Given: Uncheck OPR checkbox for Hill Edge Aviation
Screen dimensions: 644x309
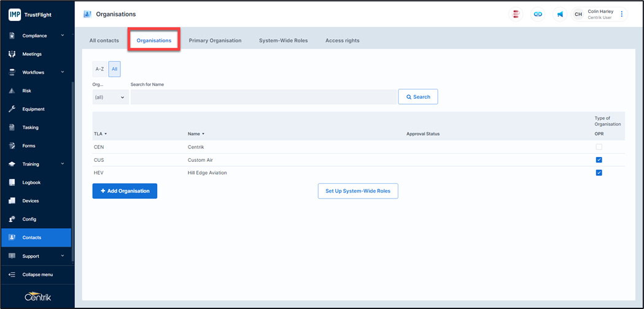Looking at the screenshot, I should click(599, 173).
